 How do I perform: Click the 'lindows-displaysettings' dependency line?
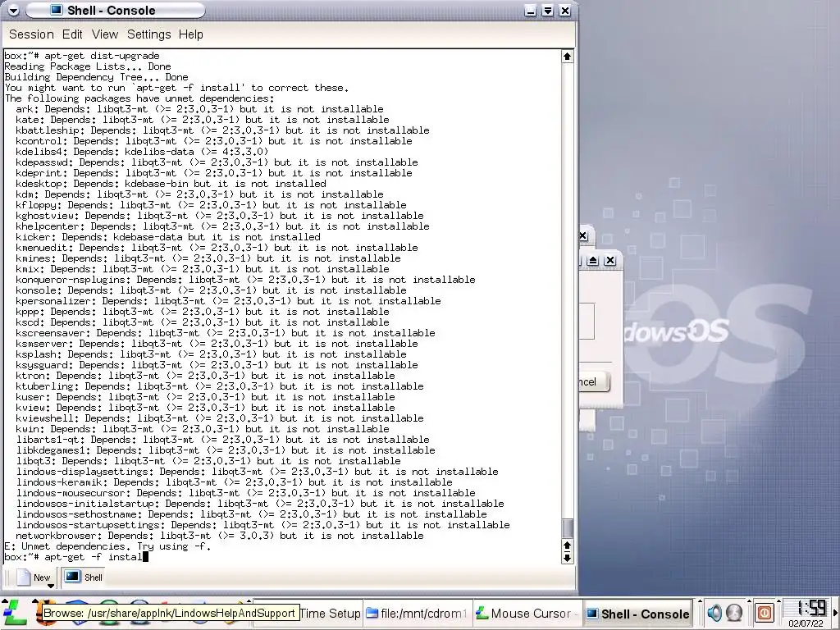coord(257,472)
